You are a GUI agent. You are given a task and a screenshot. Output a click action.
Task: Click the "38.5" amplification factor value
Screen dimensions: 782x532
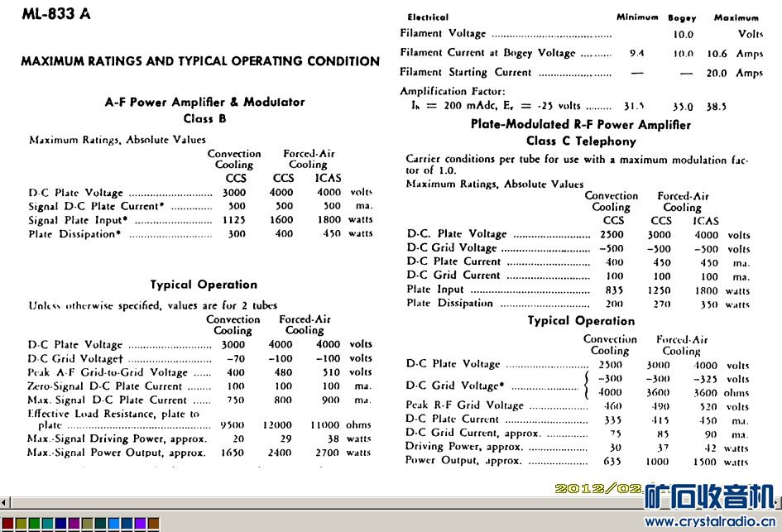point(716,107)
